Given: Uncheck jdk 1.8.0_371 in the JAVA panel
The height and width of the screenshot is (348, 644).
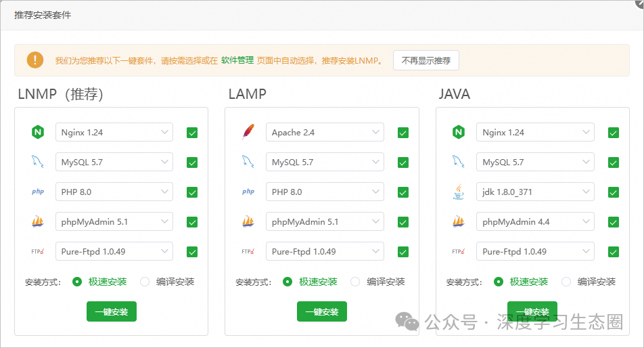Looking at the screenshot, I should pyautogui.click(x=614, y=192).
